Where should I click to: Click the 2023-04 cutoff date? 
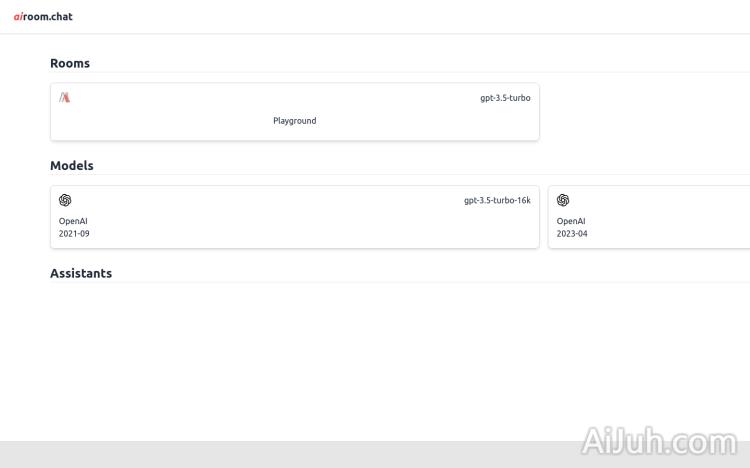point(572,234)
